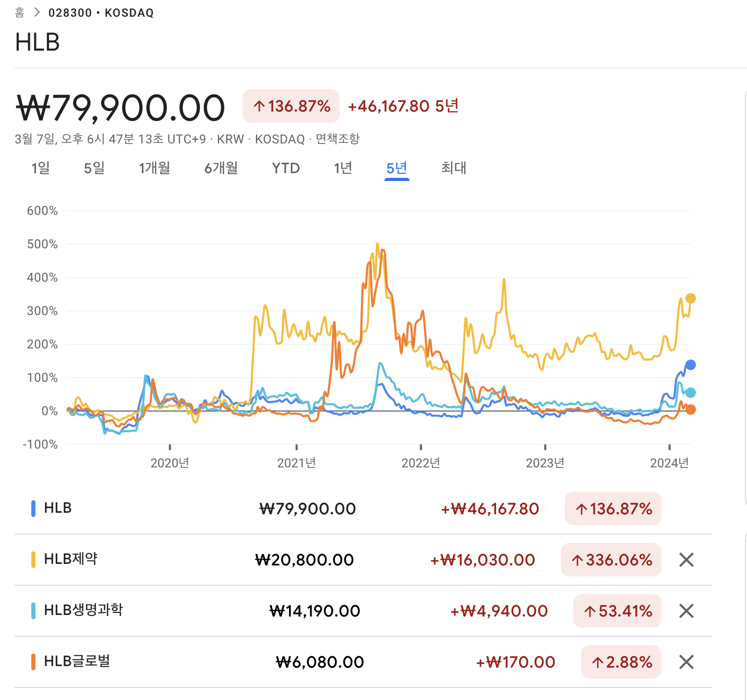Click the +₩170.00 change value
Screen dimensions: 747x700
516,662
